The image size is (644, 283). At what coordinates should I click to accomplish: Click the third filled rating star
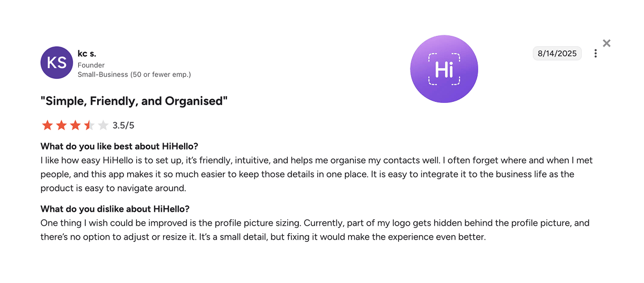(75, 125)
